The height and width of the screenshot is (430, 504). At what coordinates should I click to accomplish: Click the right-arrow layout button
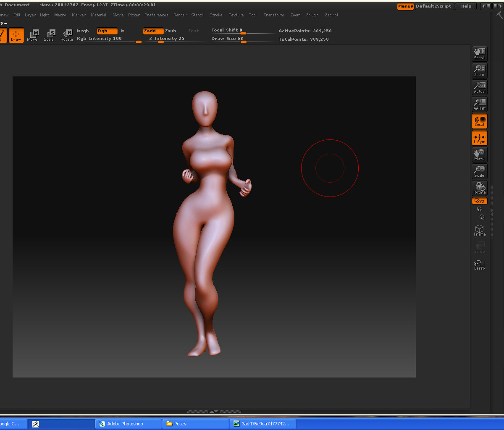point(498,6)
